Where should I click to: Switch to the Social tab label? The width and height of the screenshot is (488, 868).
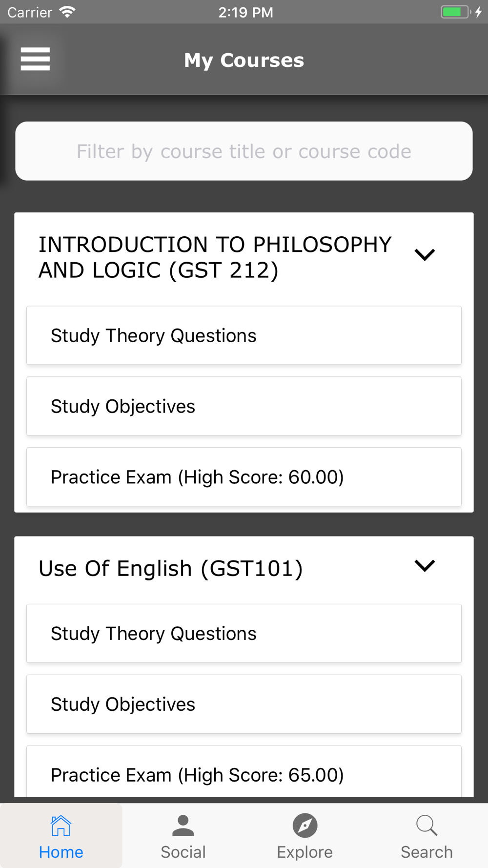[x=183, y=852]
